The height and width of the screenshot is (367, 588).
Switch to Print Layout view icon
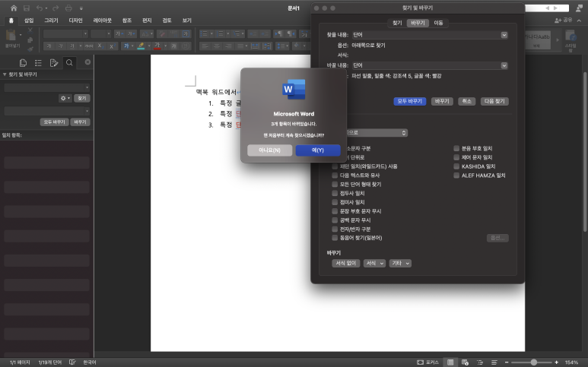(450, 362)
